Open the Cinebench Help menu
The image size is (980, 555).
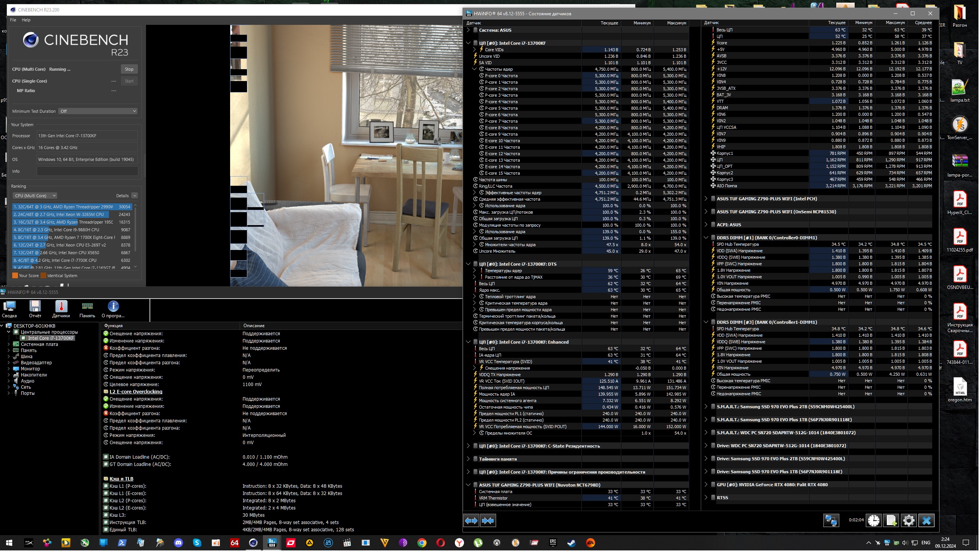(x=26, y=20)
